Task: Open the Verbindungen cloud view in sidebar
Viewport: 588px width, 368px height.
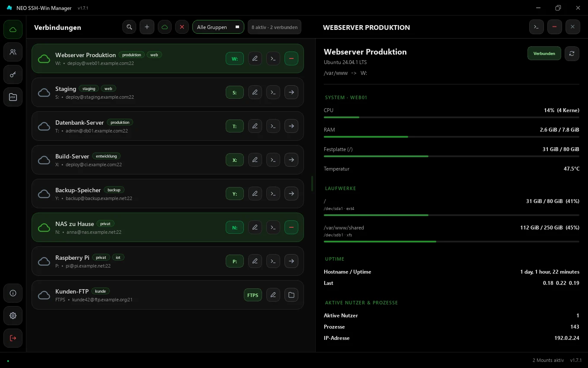Action: tap(13, 29)
